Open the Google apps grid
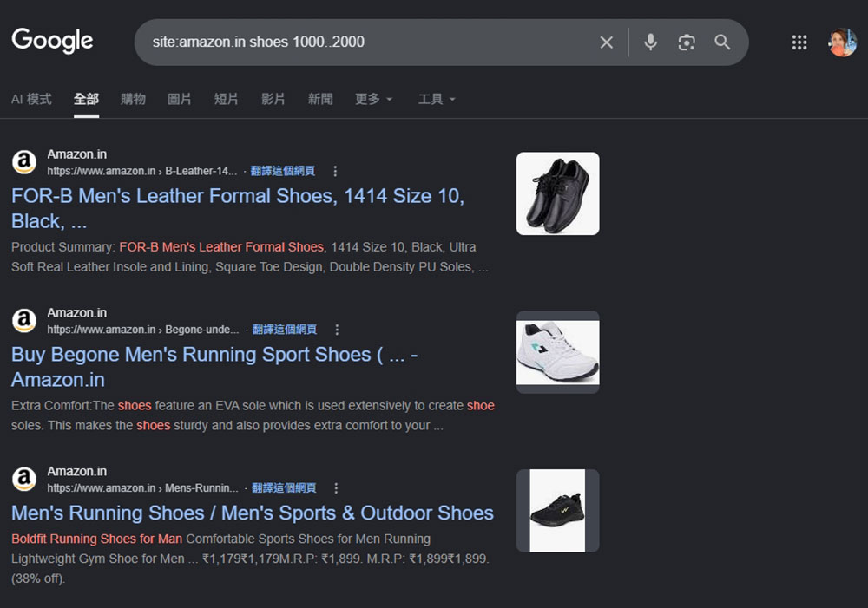 coord(799,42)
